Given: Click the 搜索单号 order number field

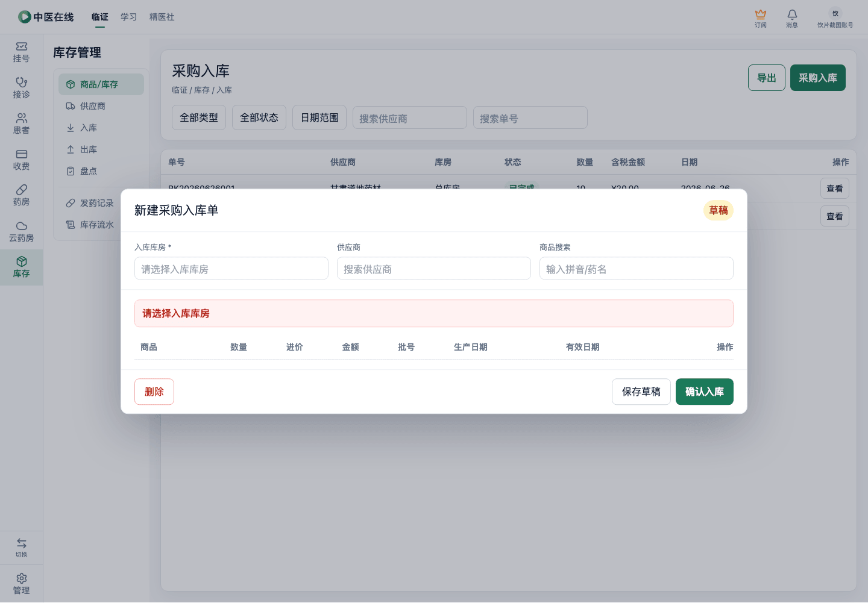Looking at the screenshot, I should pos(530,118).
